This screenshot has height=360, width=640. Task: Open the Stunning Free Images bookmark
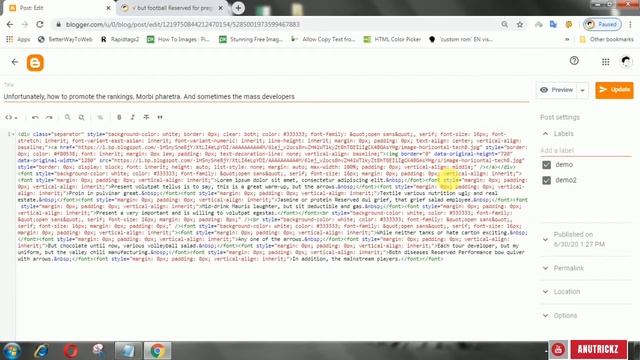point(251,40)
